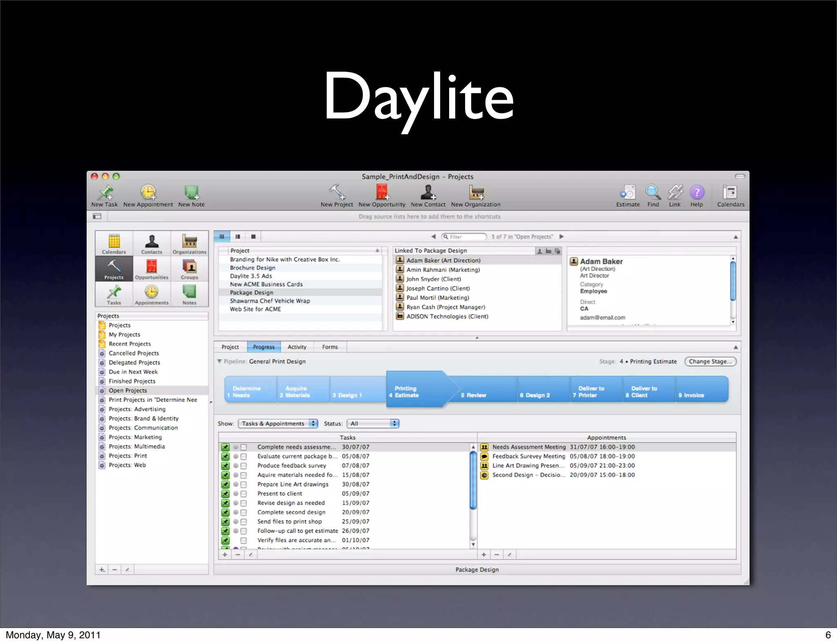The image size is (837, 644).
Task: Select Projects in the sidebar icon grid
Action: (x=114, y=269)
